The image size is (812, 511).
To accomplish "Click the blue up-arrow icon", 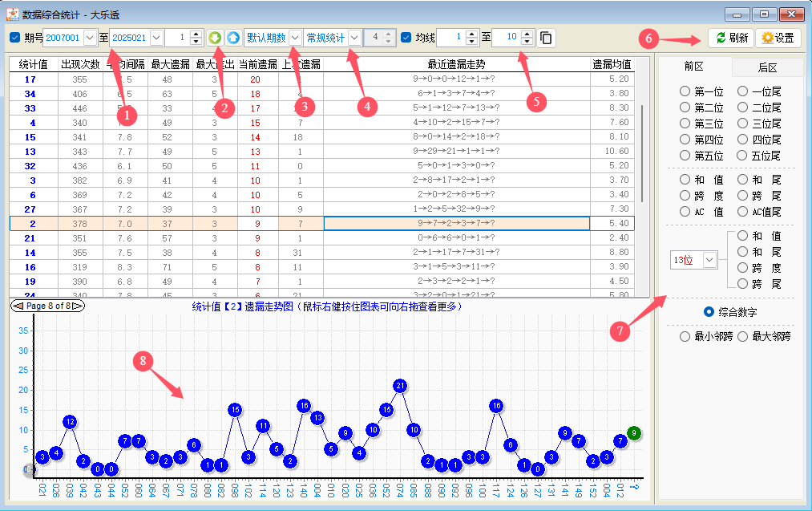I will coord(233,38).
